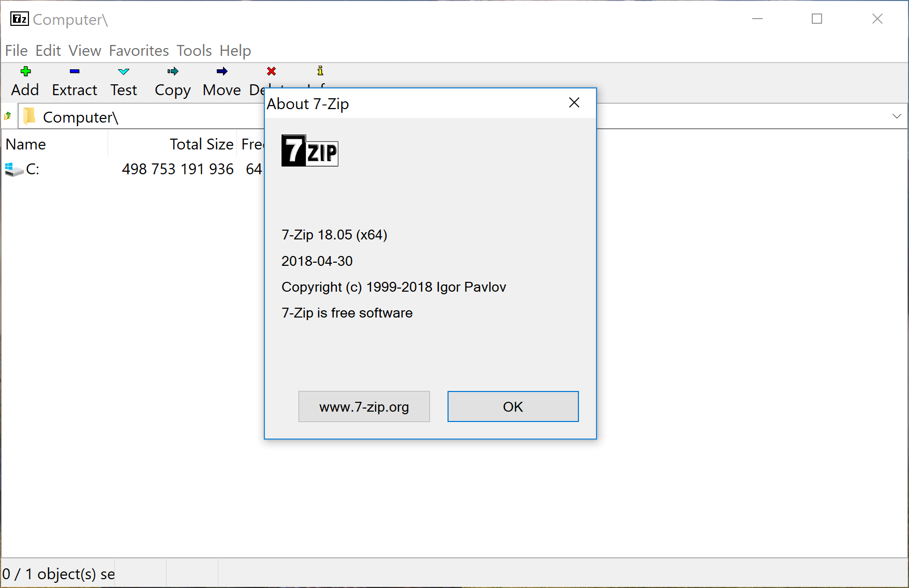The image size is (909, 588).
Task: Click the date text 2018-04-30
Action: 317,261
